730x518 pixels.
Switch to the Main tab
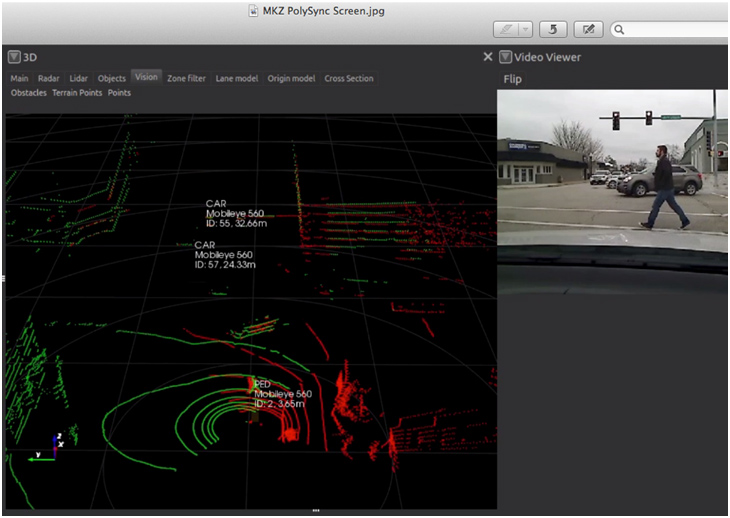pyautogui.click(x=19, y=78)
